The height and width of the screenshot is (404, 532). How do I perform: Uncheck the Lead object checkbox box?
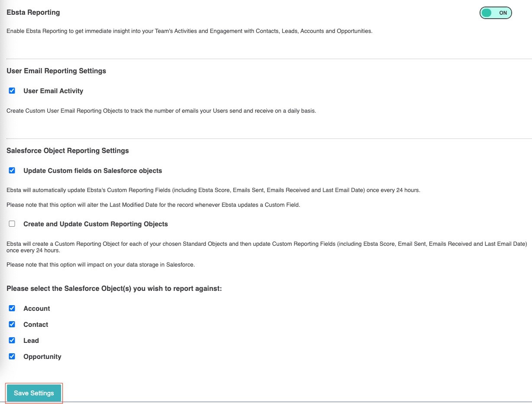[x=12, y=340]
